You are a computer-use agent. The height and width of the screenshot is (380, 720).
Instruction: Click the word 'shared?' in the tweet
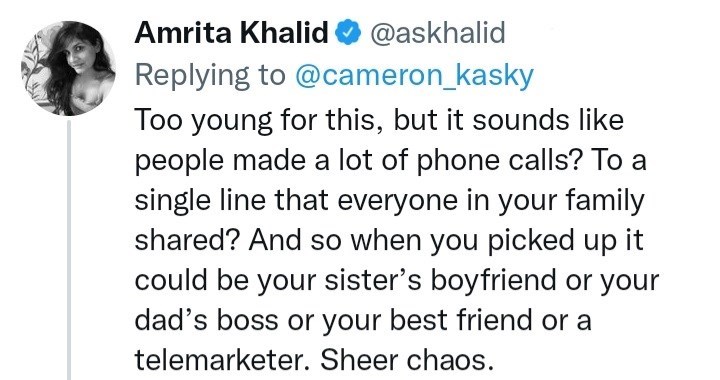[x=187, y=240]
